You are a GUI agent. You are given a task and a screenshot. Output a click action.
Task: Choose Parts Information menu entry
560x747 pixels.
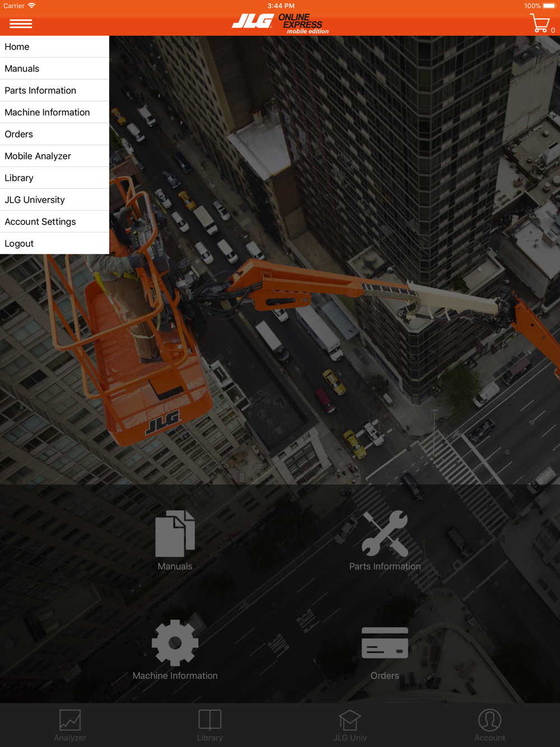click(54, 90)
